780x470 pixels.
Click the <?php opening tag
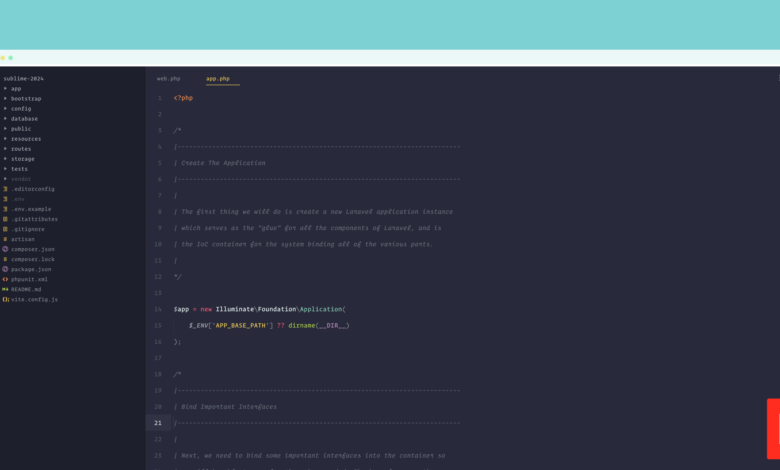183,98
